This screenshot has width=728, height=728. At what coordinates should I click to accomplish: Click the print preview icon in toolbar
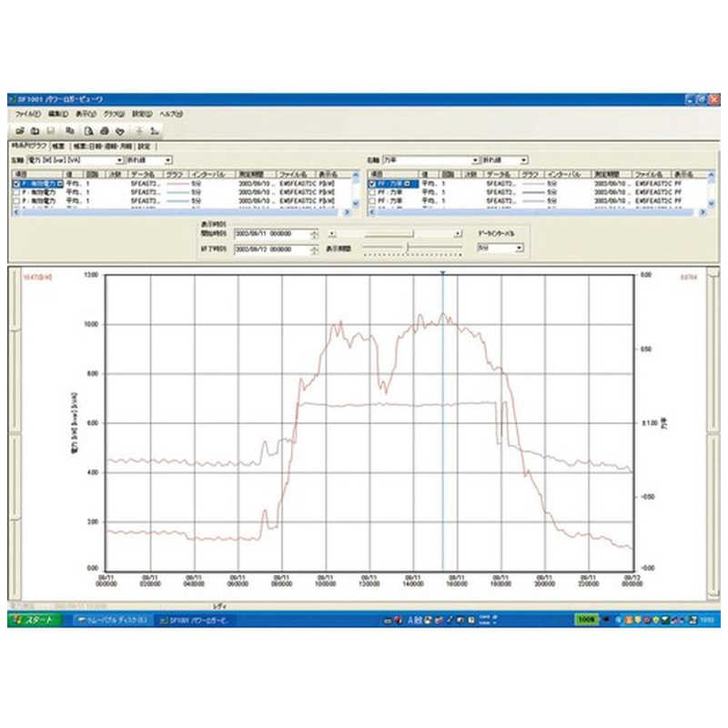pyautogui.click(x=88, y=131)
